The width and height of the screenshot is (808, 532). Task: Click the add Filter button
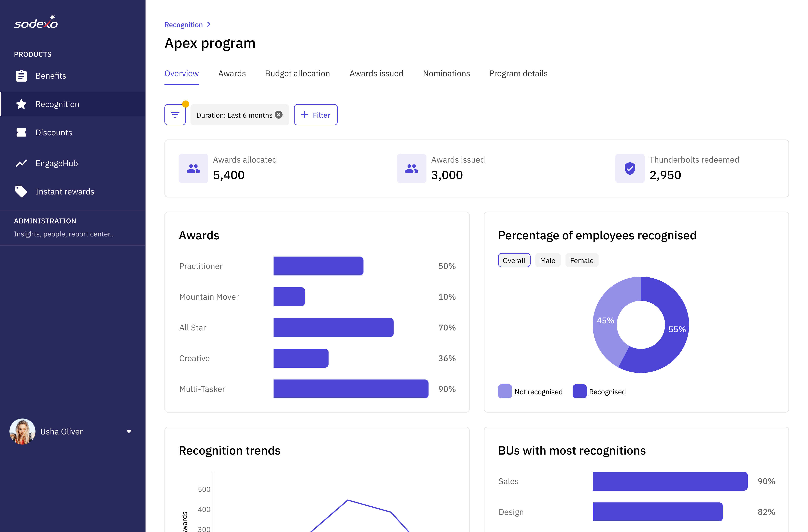point(315,115)
